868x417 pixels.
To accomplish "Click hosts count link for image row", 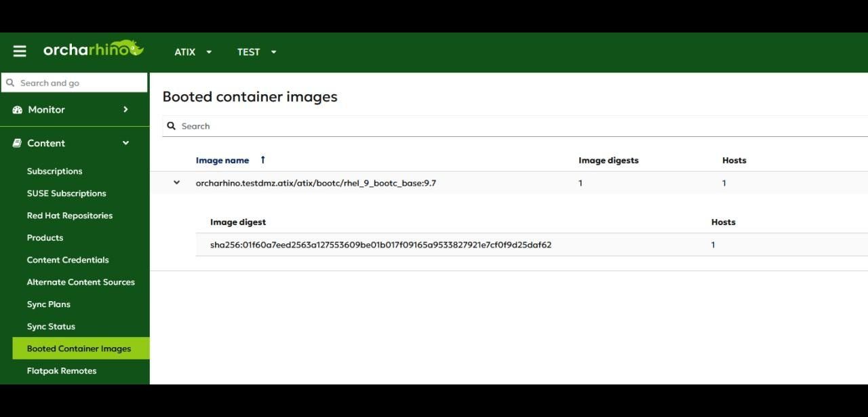I will tap(724, 183).
